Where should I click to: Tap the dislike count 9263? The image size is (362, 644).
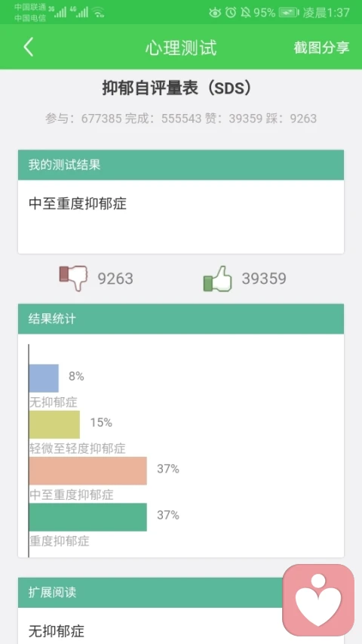click(x=115, y=279)
